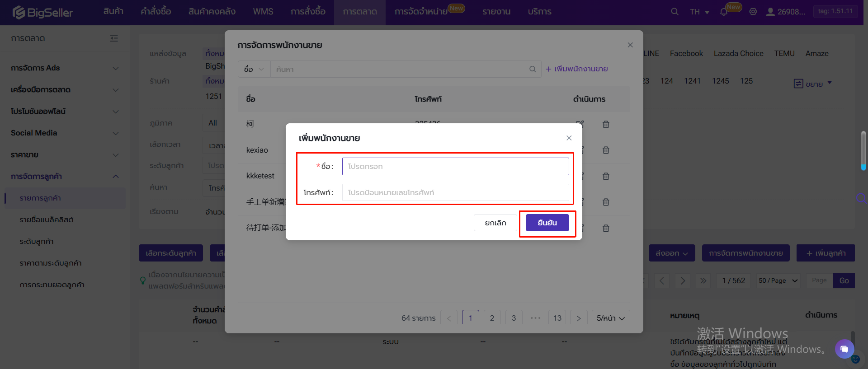Click the search magnifier in top bar
The image size is (868, 369).
click(675, 12)
